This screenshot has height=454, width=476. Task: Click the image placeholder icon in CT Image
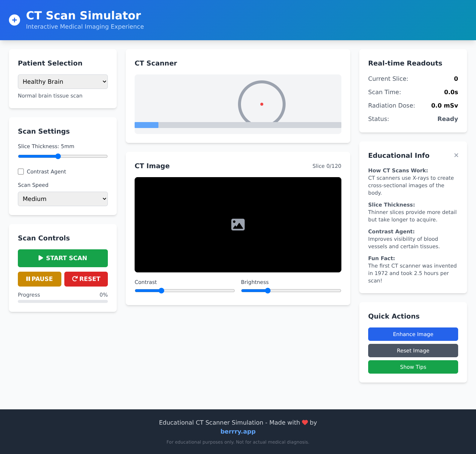pyautogui.click(x=238, y=224)
